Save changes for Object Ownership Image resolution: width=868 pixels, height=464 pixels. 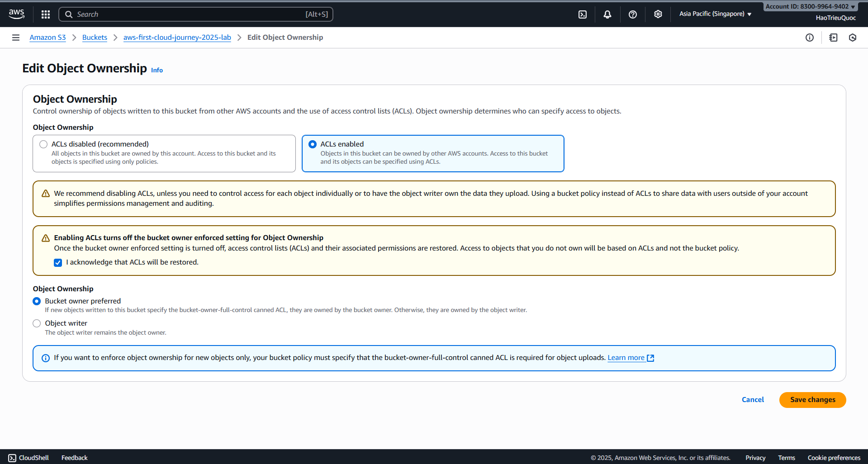pos(812,400)
